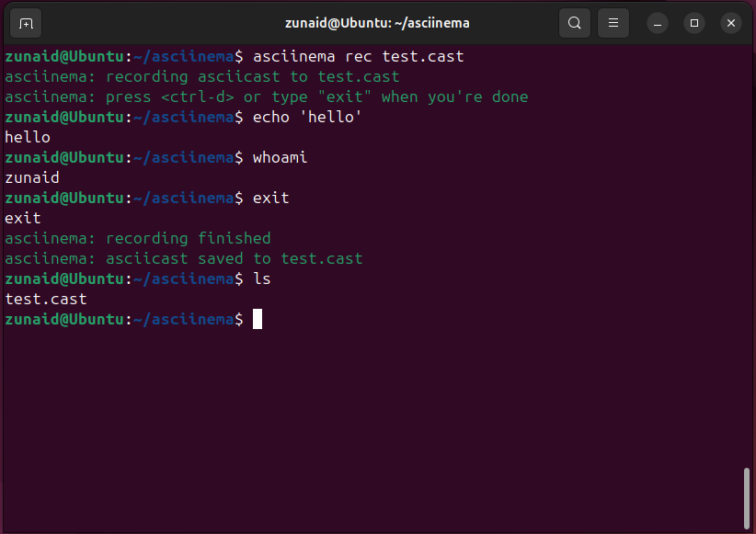Click the test.cast filename in the ls output

[x=45, y=299]
